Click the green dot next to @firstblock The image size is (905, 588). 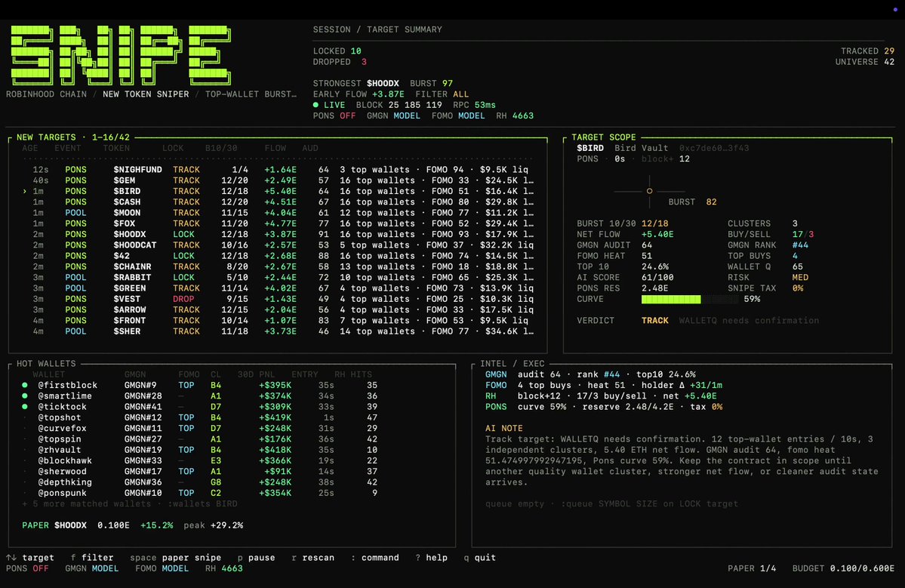[x=25, y=385]
